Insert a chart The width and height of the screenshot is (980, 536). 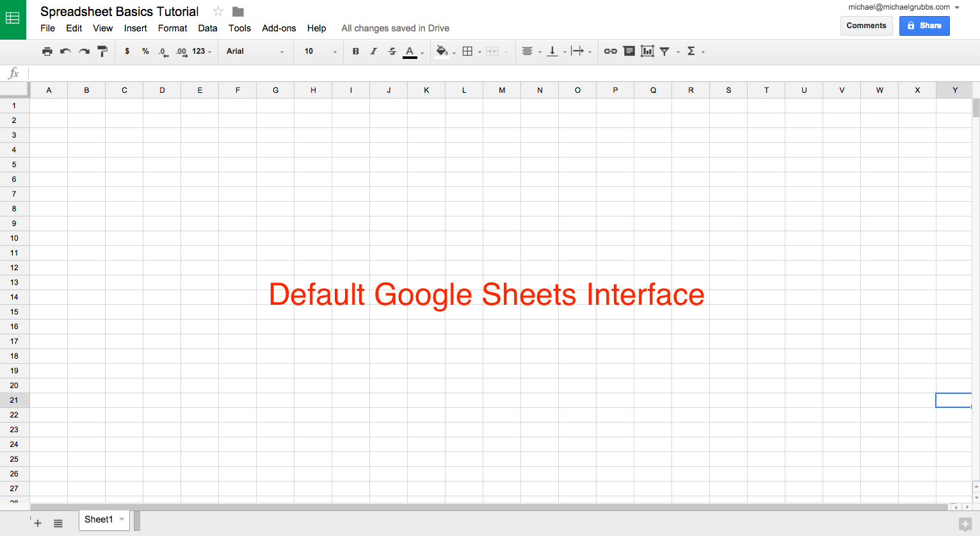coord(647,51)
